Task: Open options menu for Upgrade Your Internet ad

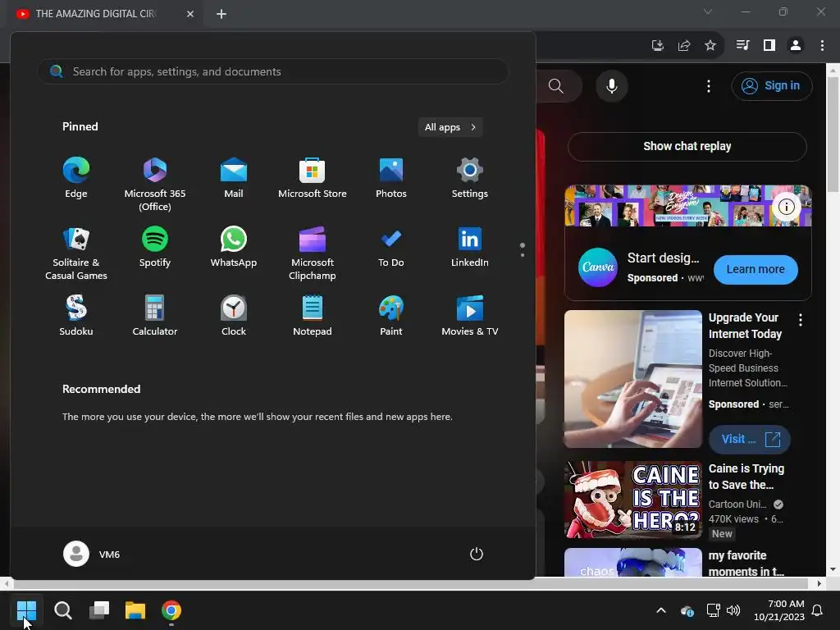Action: coord(801,320)
